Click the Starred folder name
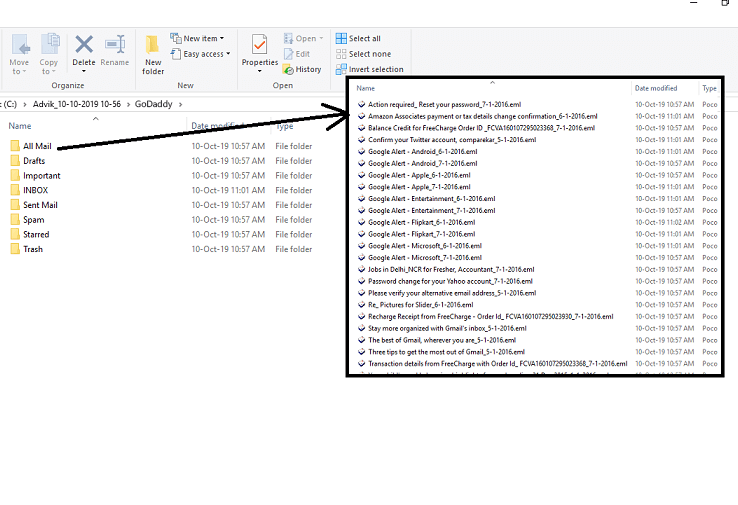 [x=36, y=234]
